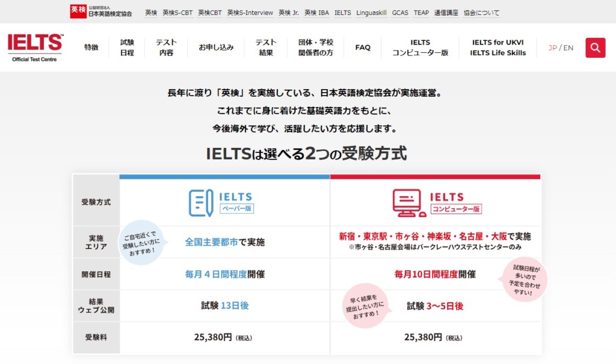Click the ペーパー版 label badge

(x=236, y=208)
